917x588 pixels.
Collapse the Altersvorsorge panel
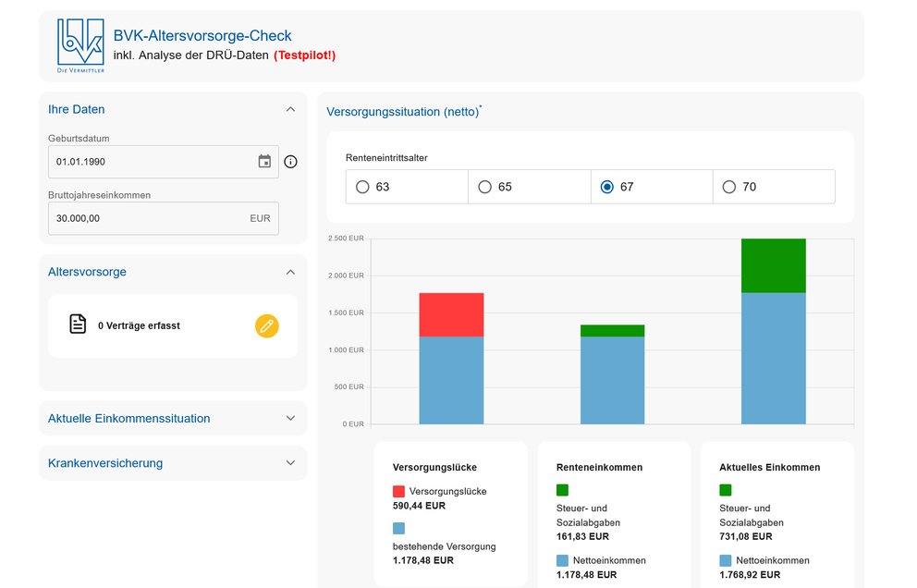(290, 272)
